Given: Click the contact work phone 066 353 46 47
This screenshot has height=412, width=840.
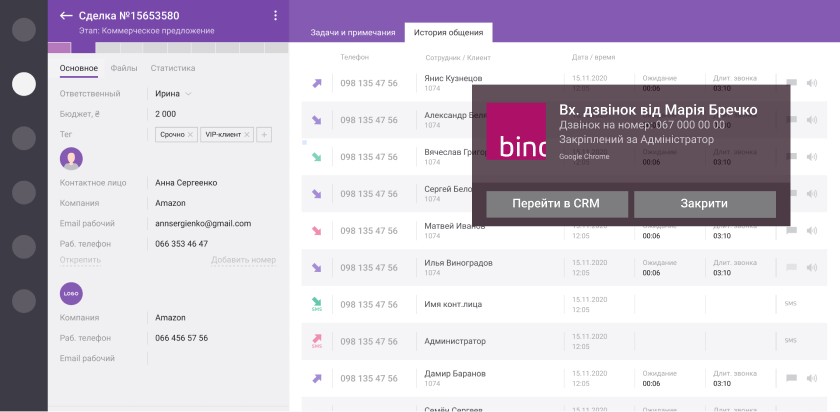Looking at the screenshot, I should click(x=182, y=244).
